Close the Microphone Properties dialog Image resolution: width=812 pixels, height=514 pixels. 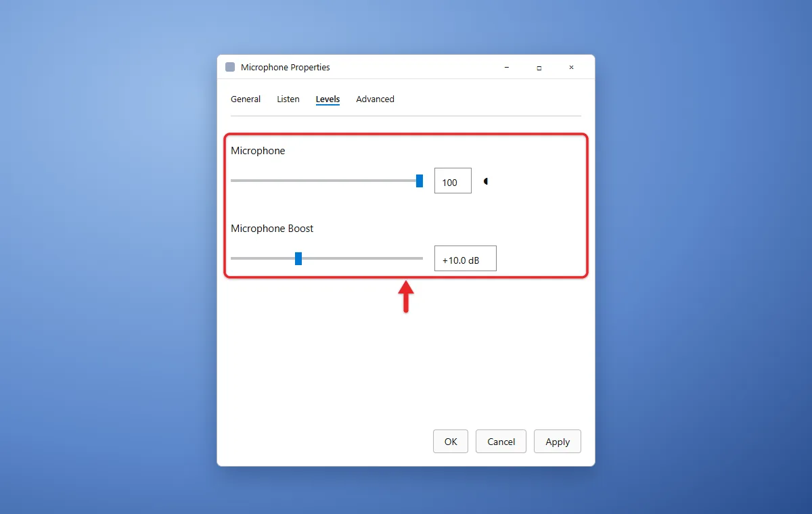coord(572,67)
